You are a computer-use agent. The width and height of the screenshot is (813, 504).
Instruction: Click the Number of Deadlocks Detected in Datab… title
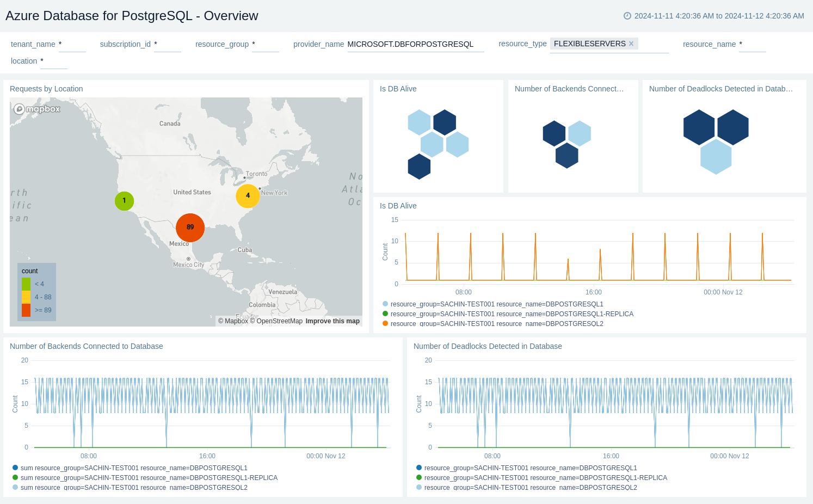click(721, 89)
